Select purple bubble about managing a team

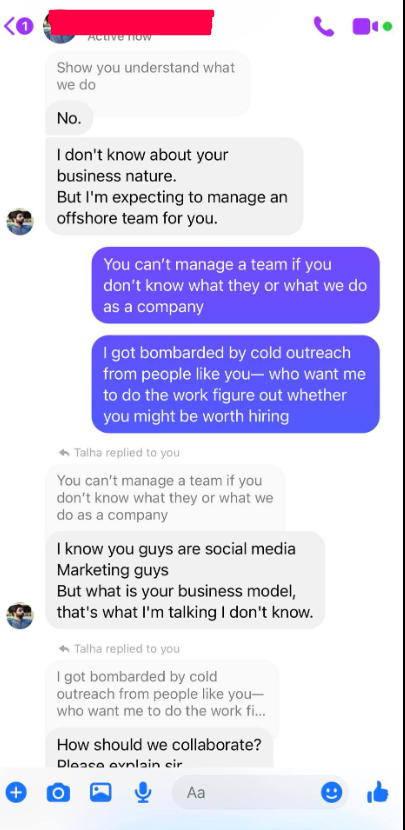coord(236,285)
